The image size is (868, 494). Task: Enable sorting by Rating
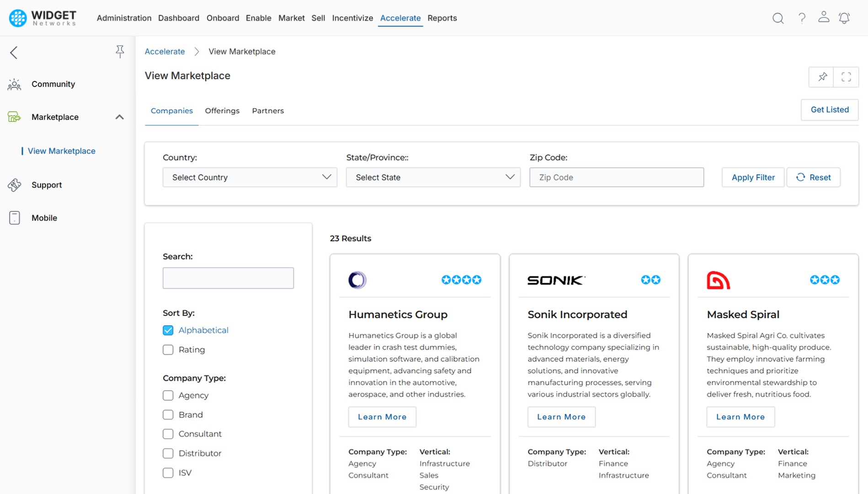168,349
